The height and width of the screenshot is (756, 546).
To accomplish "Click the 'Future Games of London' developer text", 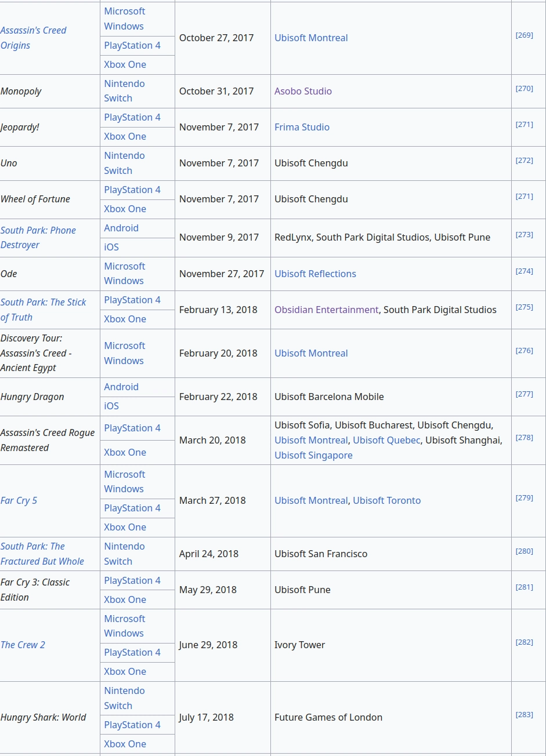I will [328, 717].
